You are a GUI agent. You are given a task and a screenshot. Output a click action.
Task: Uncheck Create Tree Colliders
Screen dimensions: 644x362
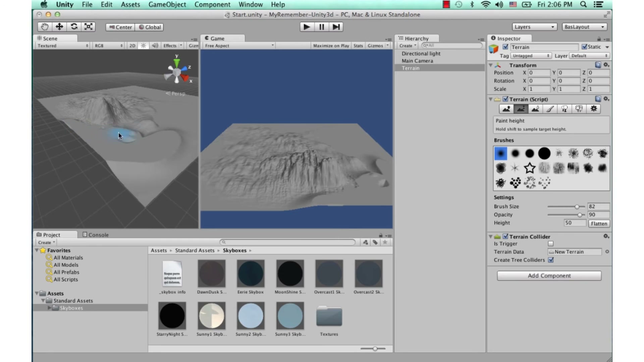point(550,260)
